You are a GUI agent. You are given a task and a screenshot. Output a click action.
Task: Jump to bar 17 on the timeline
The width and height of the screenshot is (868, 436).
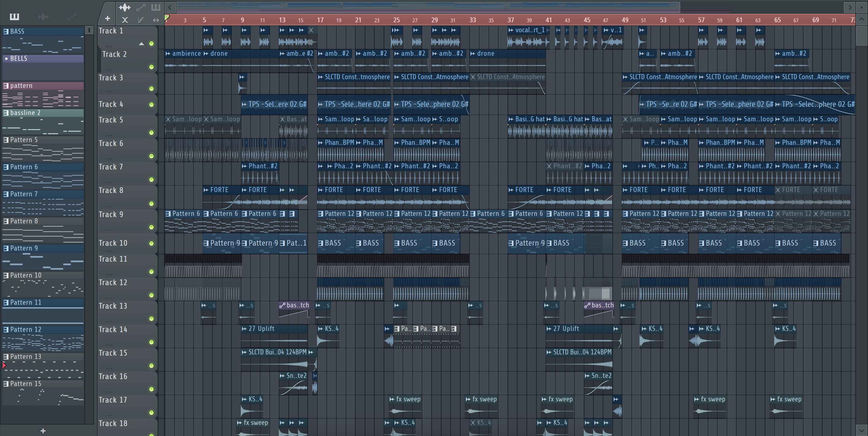click(x=320, y=20)
